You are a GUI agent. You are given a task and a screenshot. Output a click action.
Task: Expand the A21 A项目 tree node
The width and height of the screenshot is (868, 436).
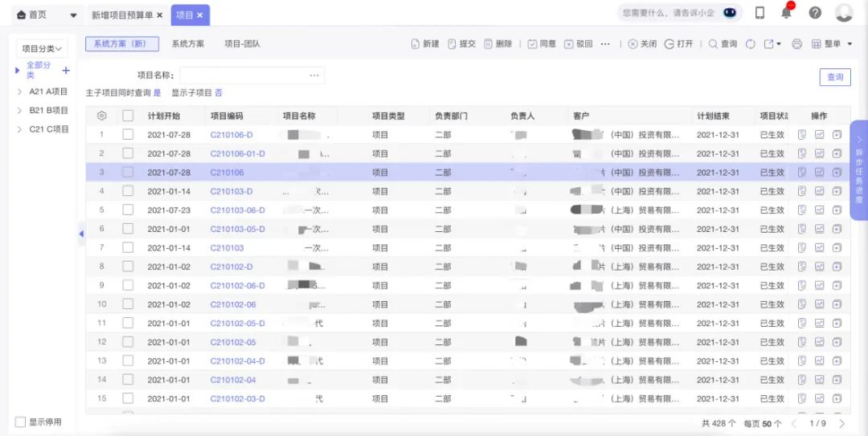tap(20, 92)
